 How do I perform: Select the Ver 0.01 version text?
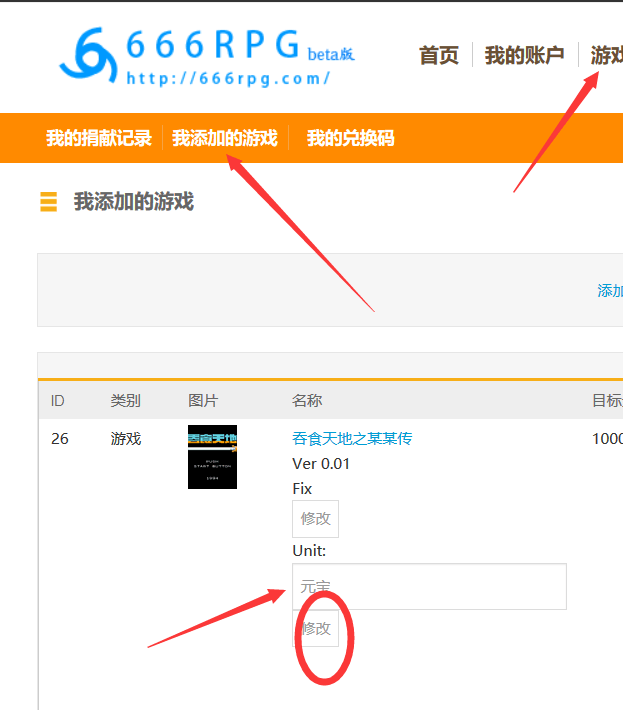click(x=321, y=464)
